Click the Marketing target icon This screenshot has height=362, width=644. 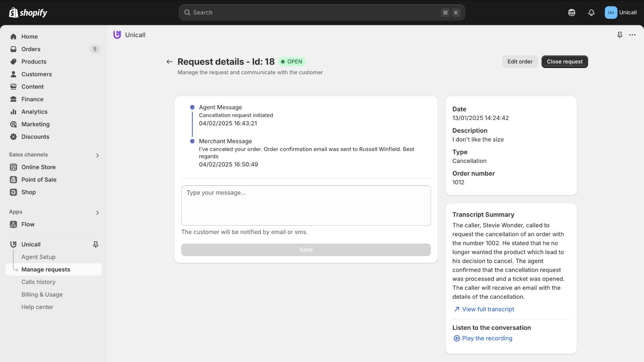click(13, 124)
